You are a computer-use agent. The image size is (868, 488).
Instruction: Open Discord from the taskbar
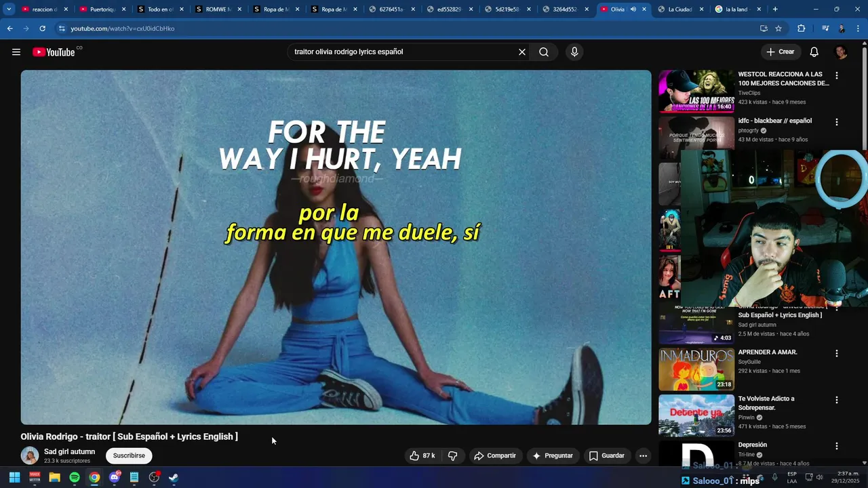[114, 477]
